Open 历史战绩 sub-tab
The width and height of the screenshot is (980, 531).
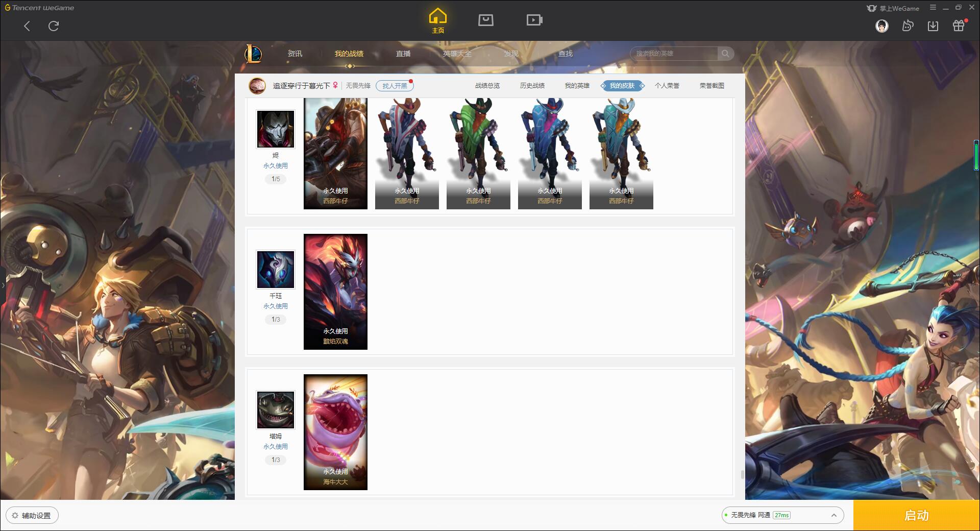[532, 86]
